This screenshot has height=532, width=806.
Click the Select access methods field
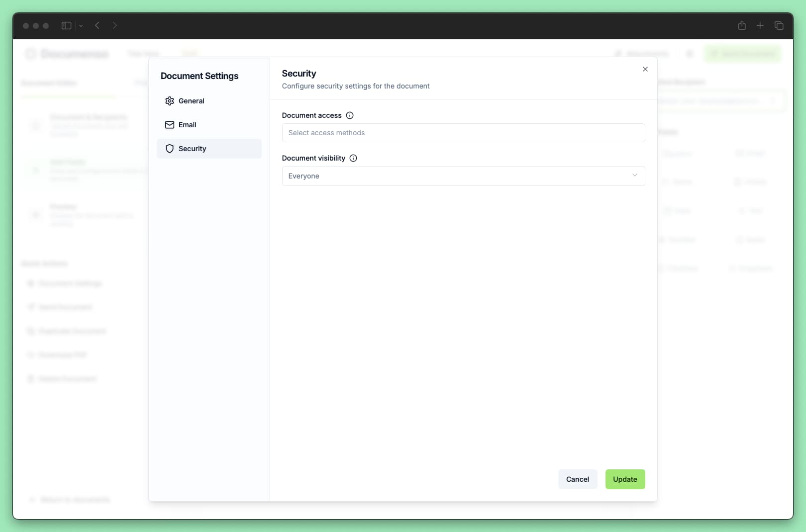(x=463, y=133)
